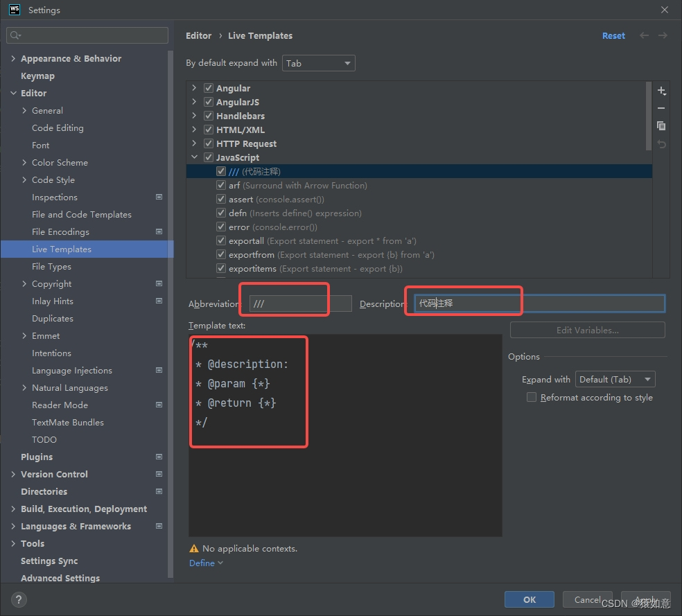Click the Edit Variables button
This screenshot has width=682, height=616.
coord(587,330)
